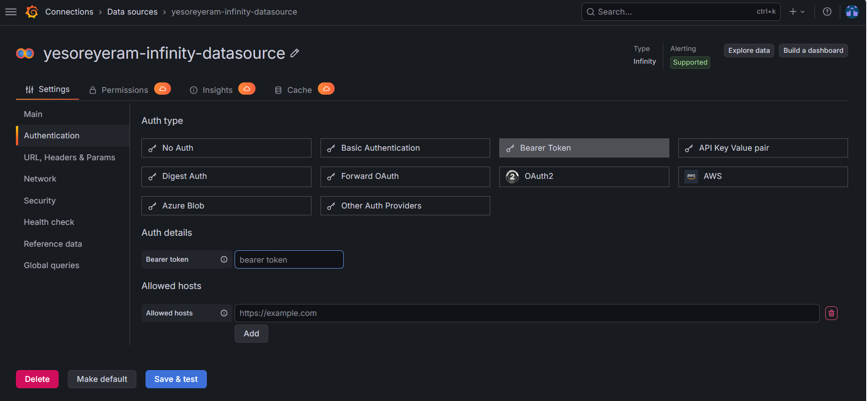Image resolution: width=868 pixels, height=401 pixels.
Task: Expand the plus new-item dropdown
Action: tap(797, 12)
